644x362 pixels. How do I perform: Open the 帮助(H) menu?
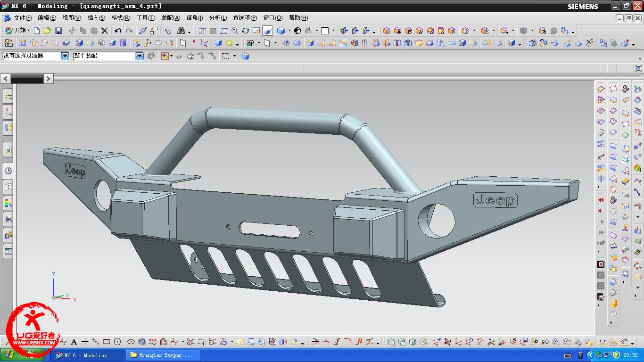click(x=298, y=18)
